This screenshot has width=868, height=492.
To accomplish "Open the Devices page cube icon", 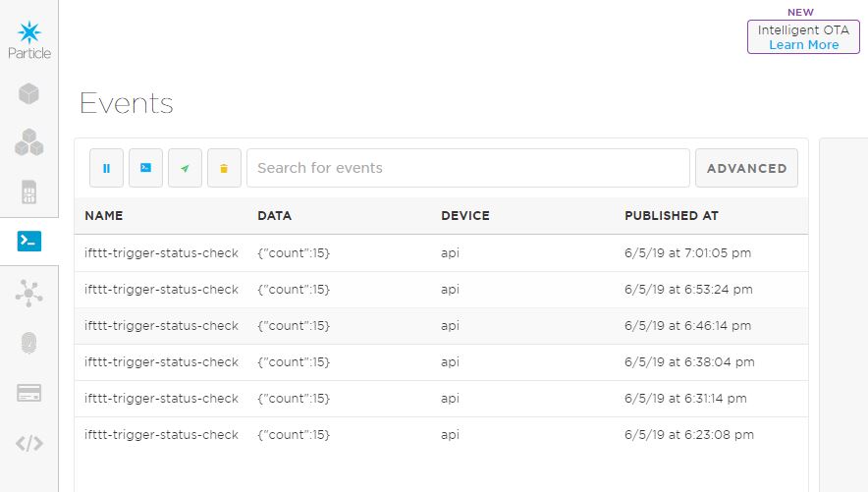I will pos(28,94).
